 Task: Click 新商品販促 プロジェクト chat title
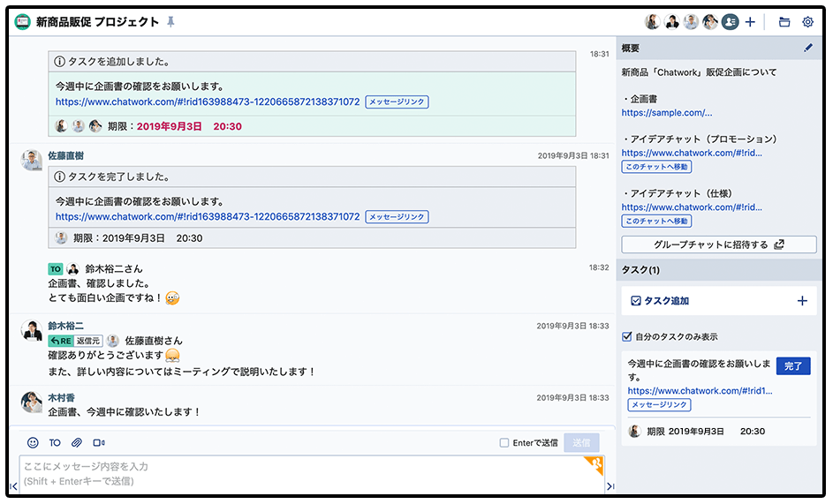click(x=97, y=22)
